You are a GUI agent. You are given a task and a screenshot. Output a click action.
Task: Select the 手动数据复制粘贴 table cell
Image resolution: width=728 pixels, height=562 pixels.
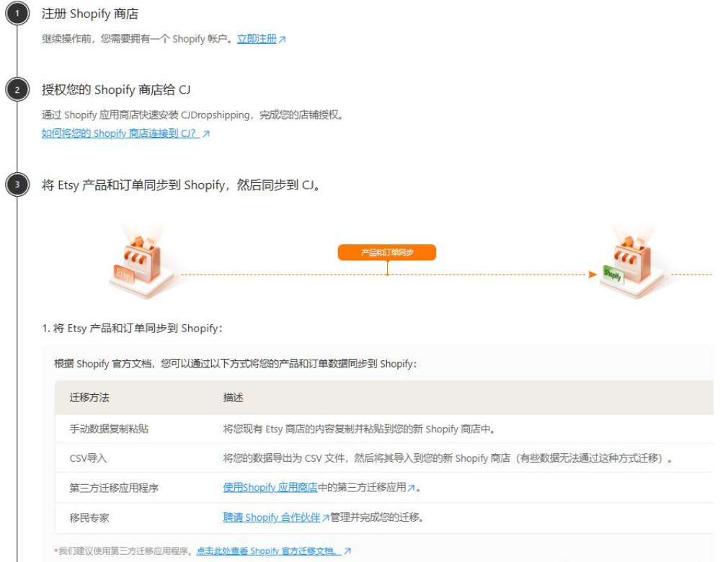pos(109,429)
